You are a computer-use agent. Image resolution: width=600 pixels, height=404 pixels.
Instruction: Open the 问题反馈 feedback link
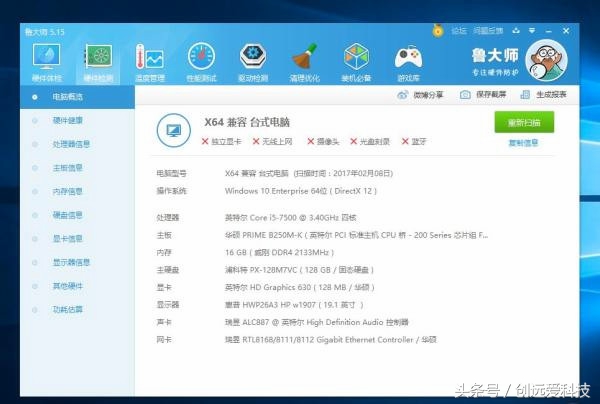(x=488, y=31)
